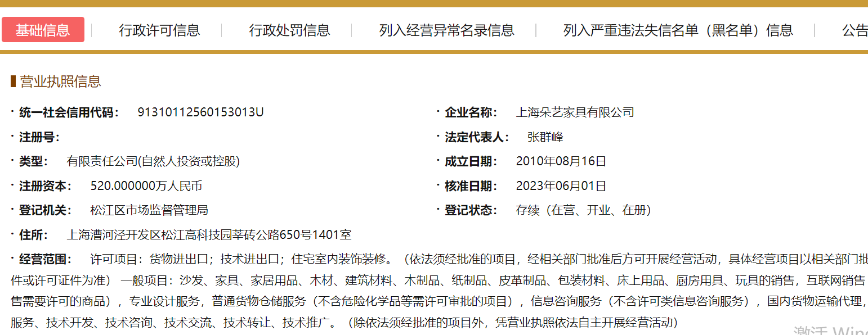Click the registration authority 松江区市场监督管理局

(149, 210)
